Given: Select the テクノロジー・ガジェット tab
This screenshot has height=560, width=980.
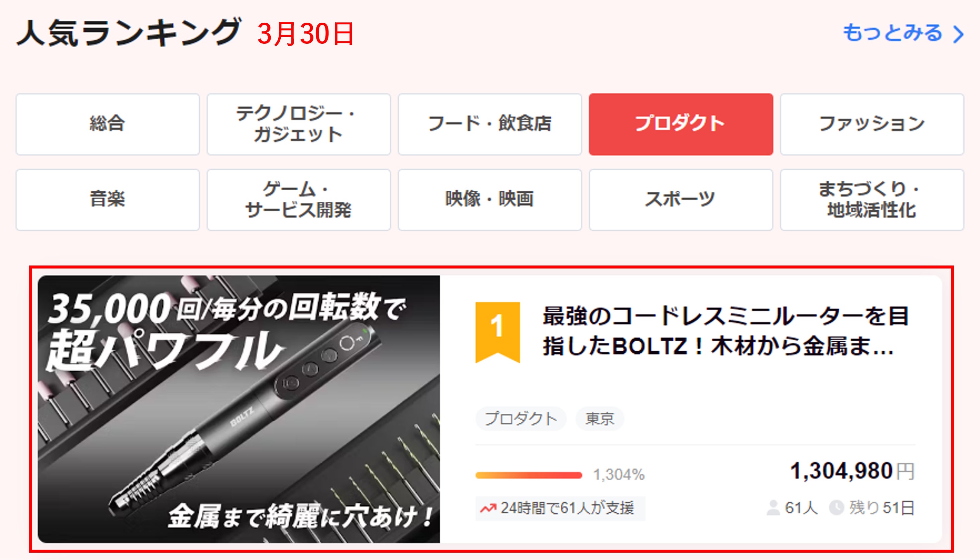Looking at the screenshot, I should click(x=299, y=124).
